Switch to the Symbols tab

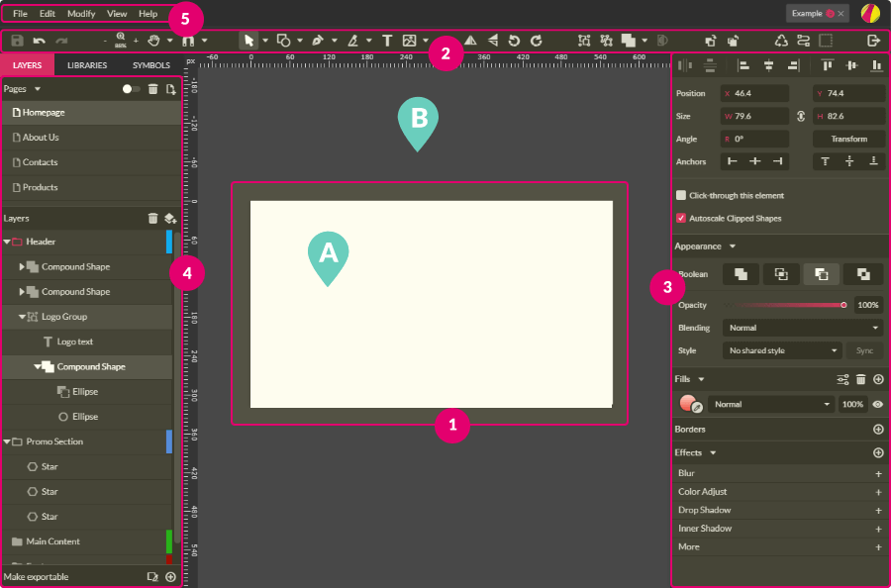(x=151, y=65)
